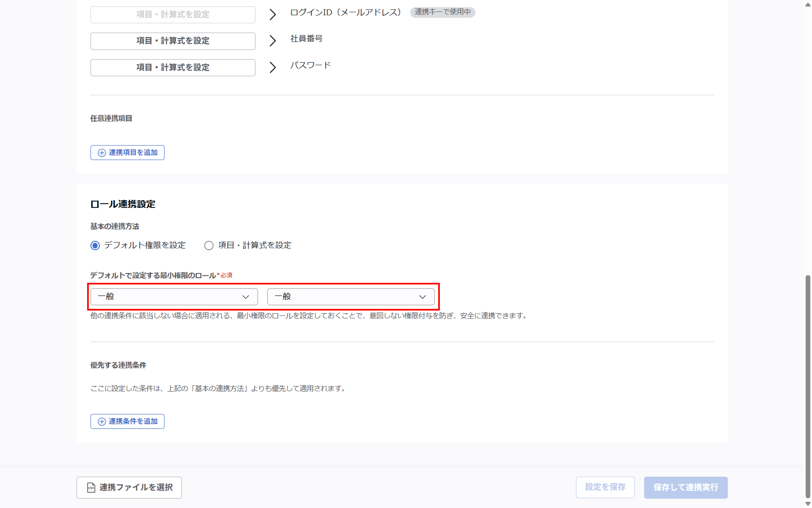Click the chevron of the second 一般 dropdown

[422, 297]
